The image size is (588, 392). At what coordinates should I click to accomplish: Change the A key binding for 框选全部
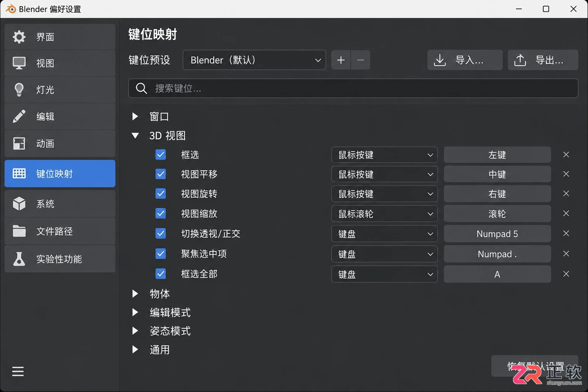497,274
